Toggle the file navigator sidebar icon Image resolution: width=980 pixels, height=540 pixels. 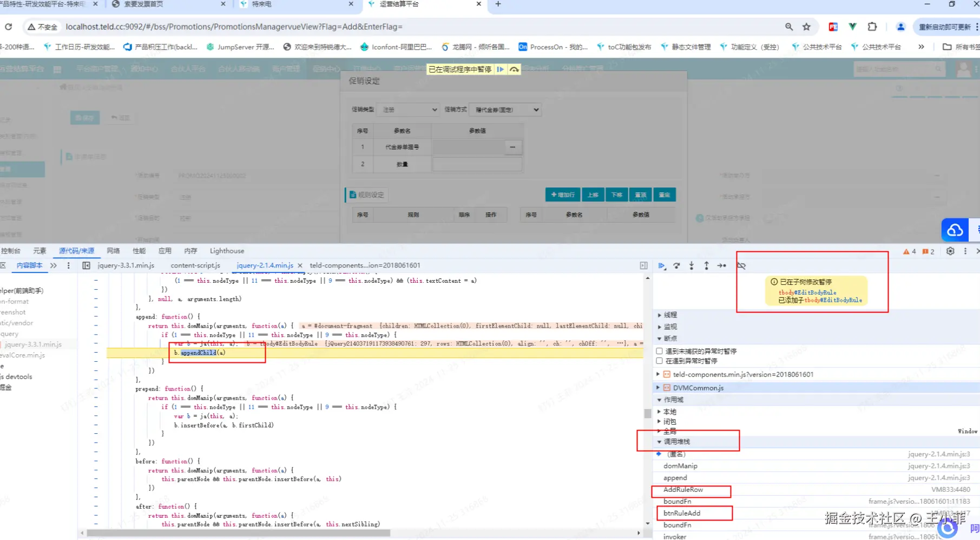[86, 265]
